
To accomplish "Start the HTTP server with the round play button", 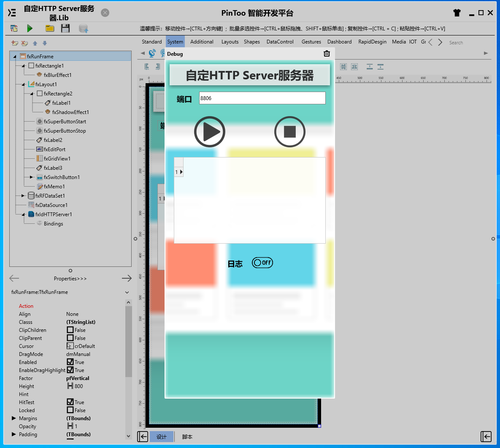I will pos(210,132).
